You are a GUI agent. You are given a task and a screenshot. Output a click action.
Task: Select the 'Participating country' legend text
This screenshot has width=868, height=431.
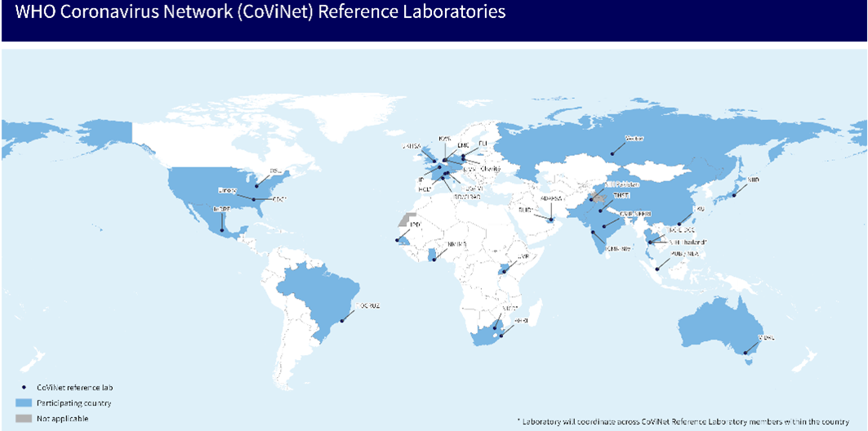click(74, 402)
